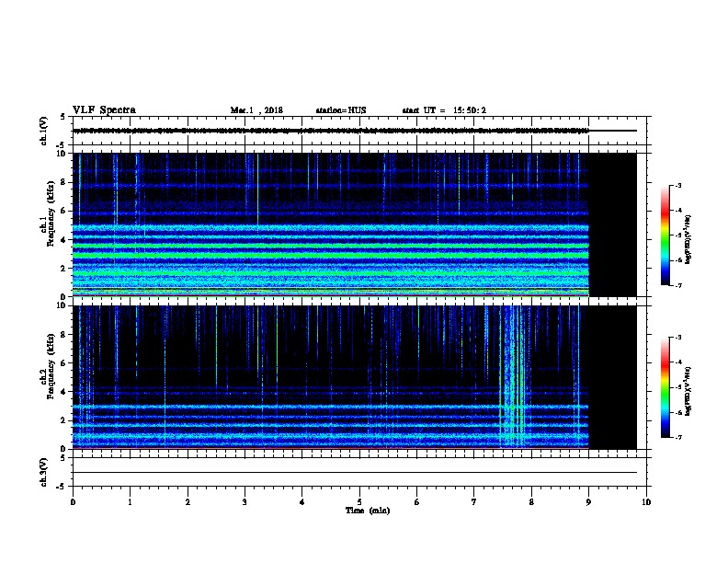728x563 pixels.
Task: Click the "VLF Spectra" plot title
Action: coord(104,110)
